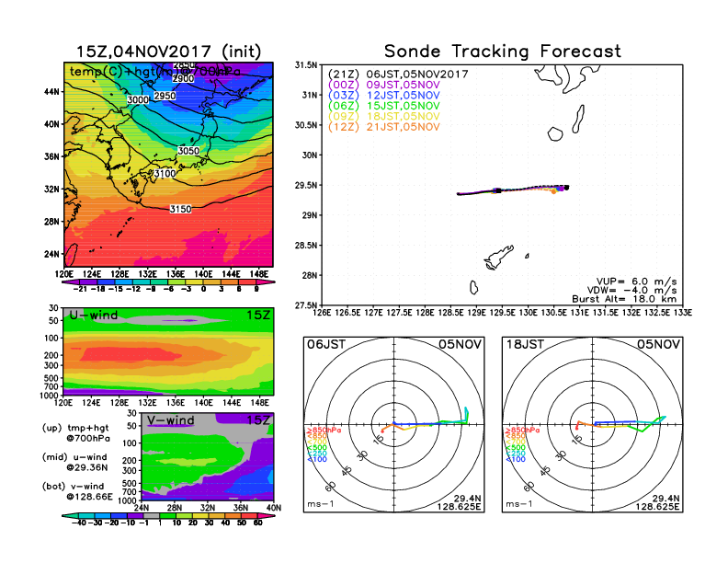Click the "VDW= -4.0 m/s" value
The width and height of the screenshot is (728, 563).
(631, 291)
